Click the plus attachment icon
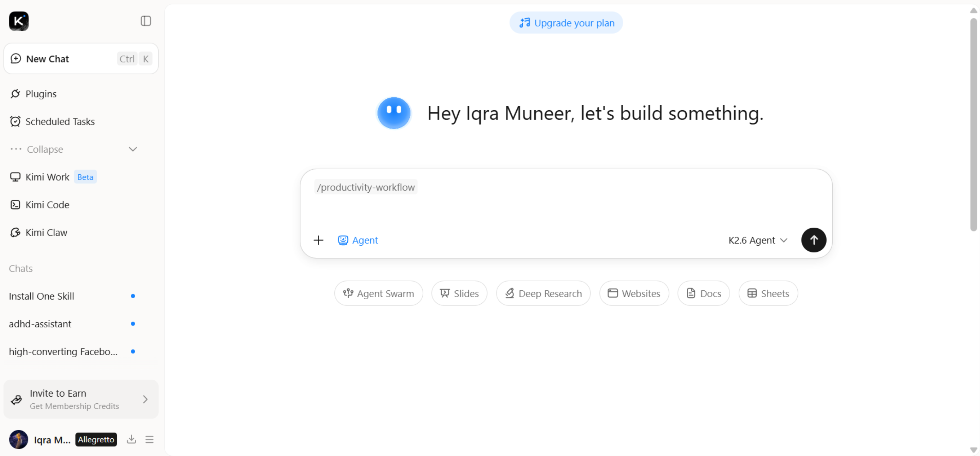The image size is (980, 456). point(318,240)
